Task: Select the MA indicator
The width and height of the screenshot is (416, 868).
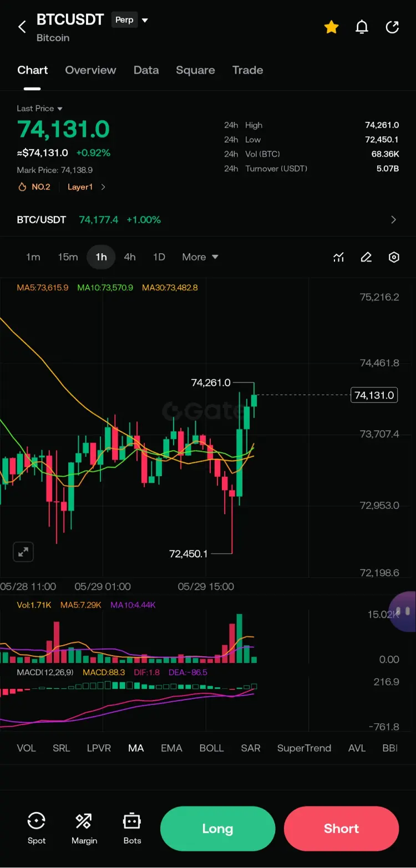Action: [136, 748]
